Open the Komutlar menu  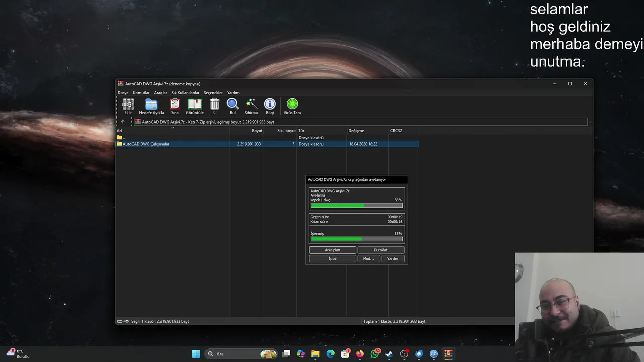141,93
